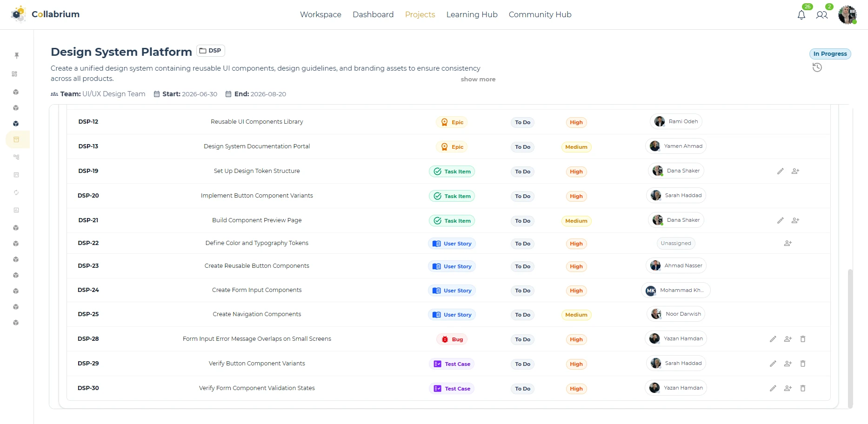Open the notifications bell icon

point(801,15)
